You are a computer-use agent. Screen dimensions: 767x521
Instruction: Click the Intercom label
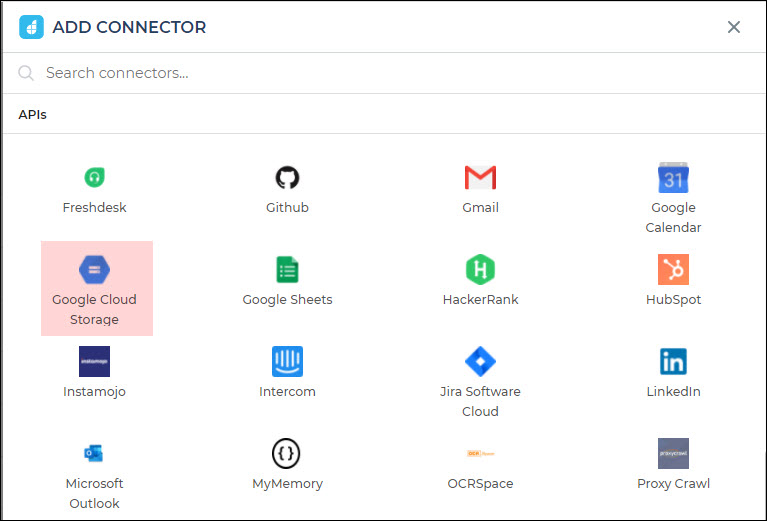[287, 391]
